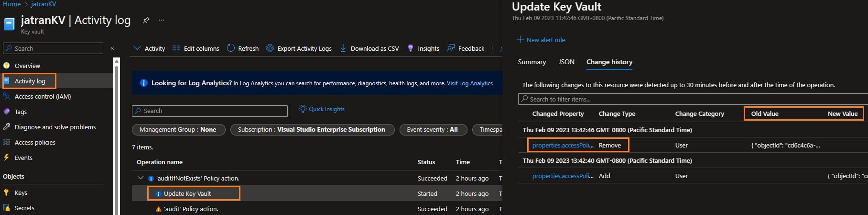
Task: Open Secrets under Objects
Action: click(24, 208)
